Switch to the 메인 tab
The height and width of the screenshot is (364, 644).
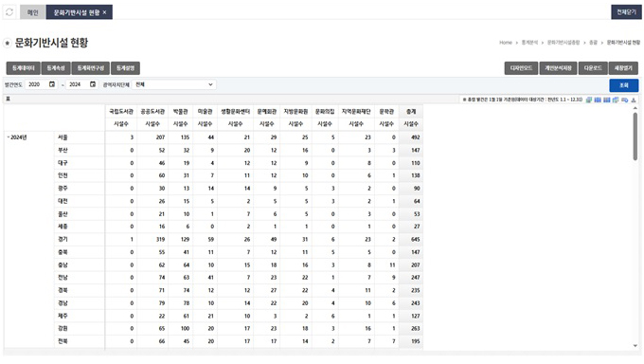click(32, 12)
